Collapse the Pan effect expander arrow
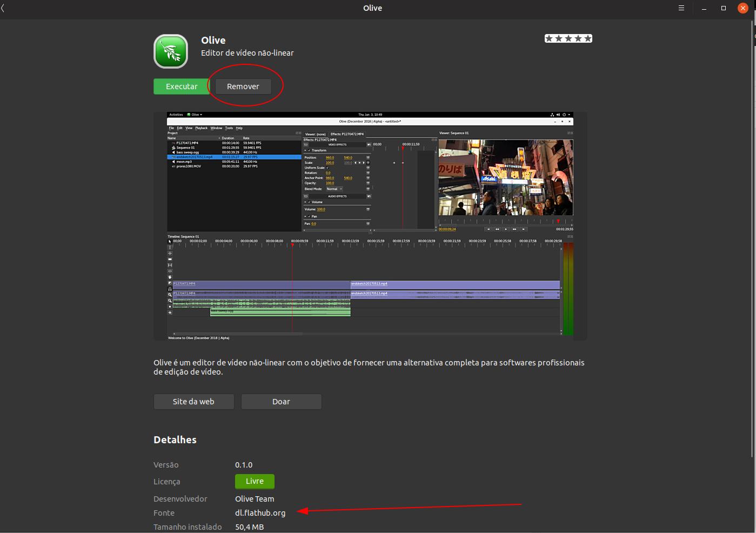Image resolution: width=756 pixels, height=533 pixels. point(305,216)
